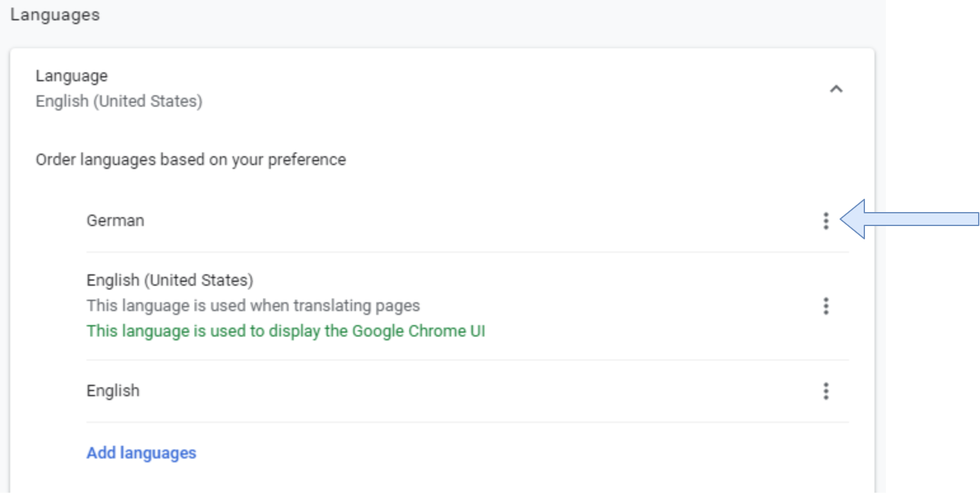The width and height of the screenshot is (980, 494).
Task: Open three-dot menu for English (United States)
Action: click(x=826, y=306)
